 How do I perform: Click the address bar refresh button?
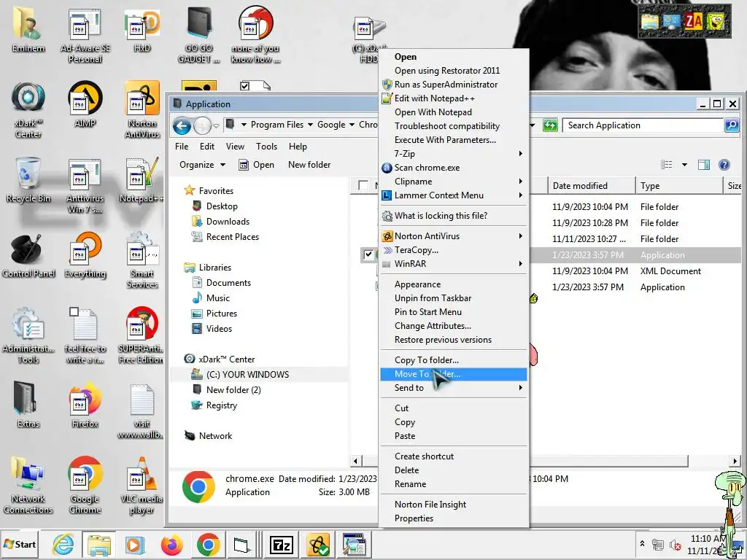pos(550,125)
